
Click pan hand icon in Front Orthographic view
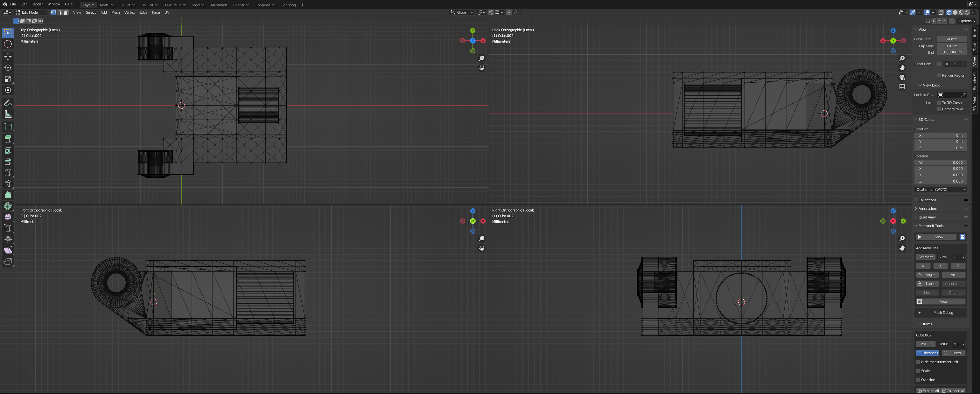pos(482,248)
